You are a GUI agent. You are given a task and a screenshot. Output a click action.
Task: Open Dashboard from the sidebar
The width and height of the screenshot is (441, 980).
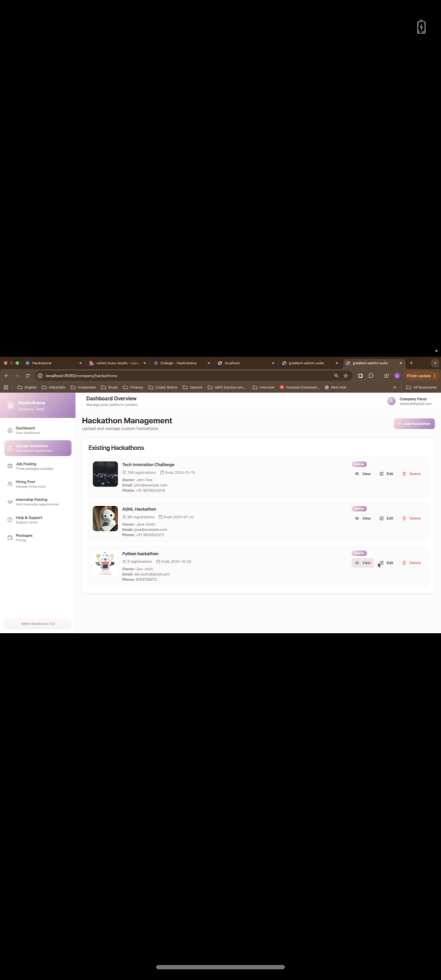pos(25,429)
